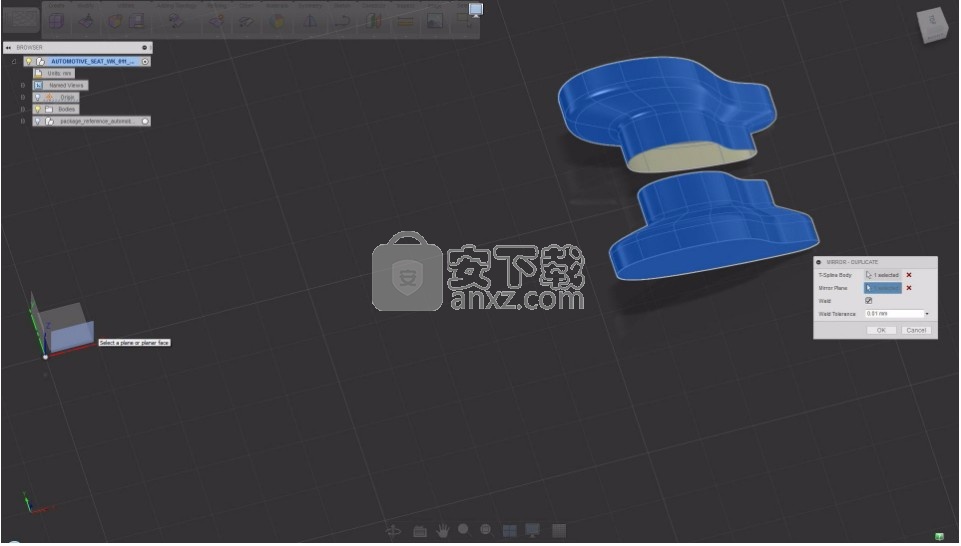Select the AUTOMOTIVE_SEAT root component in the browser

(x=93, y=61)
